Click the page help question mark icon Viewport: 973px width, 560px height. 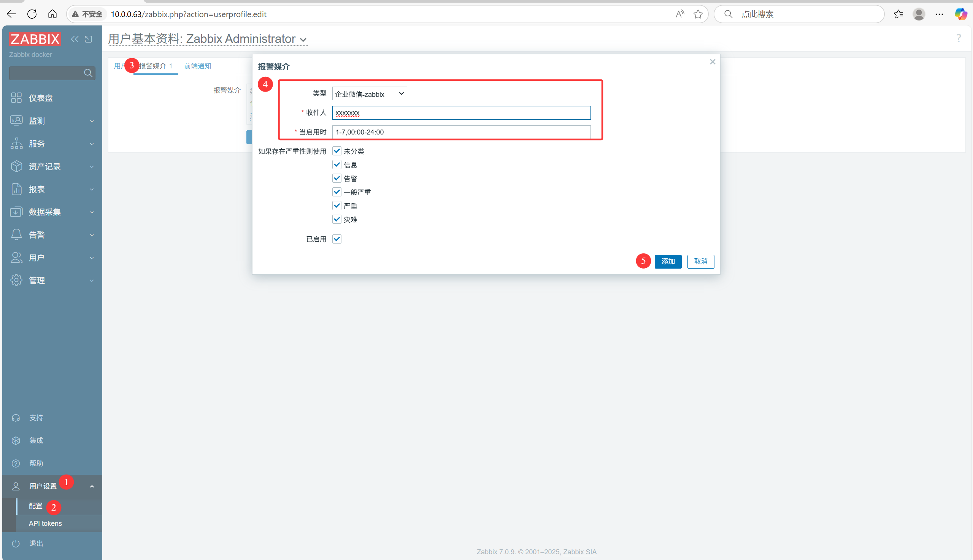tap(959, 38)
